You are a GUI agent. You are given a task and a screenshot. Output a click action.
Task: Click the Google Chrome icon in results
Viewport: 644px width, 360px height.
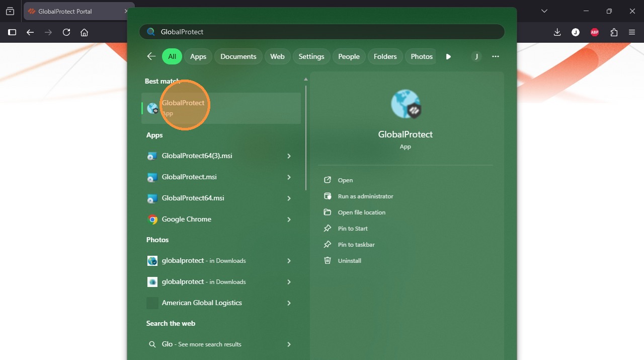[x=152, y=220]
